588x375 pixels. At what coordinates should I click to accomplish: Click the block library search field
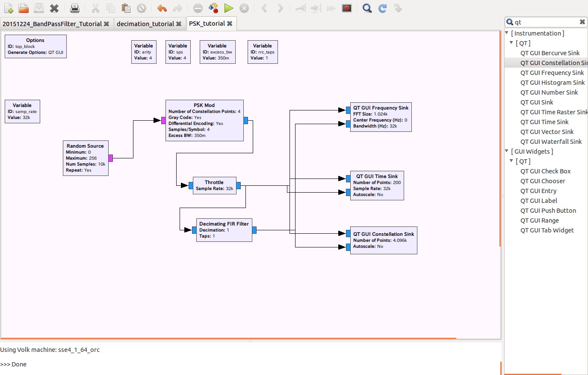click(x=543, y=21)
